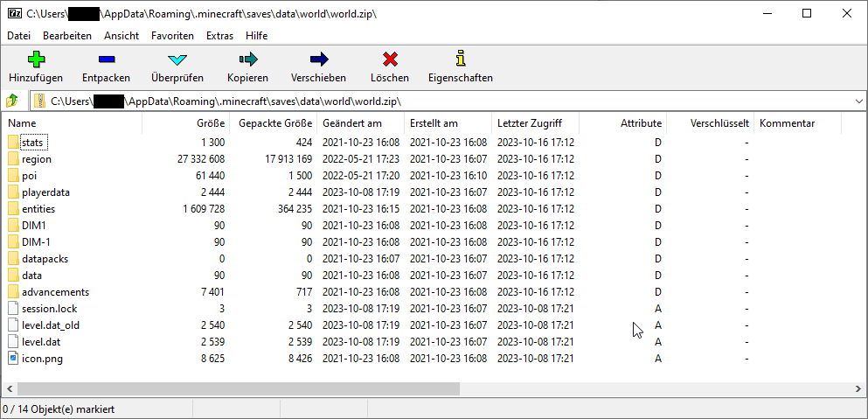Open the Favoriten menu
The image size is (868, 419).
[x=173, y=36]
